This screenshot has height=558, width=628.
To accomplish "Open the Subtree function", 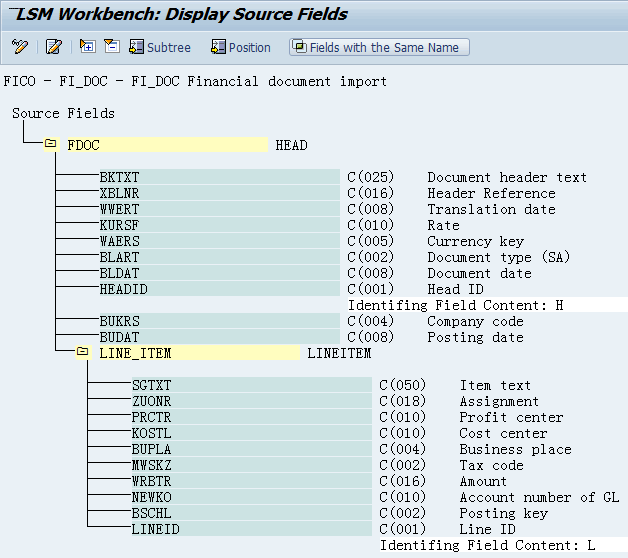I will point(160,47).
